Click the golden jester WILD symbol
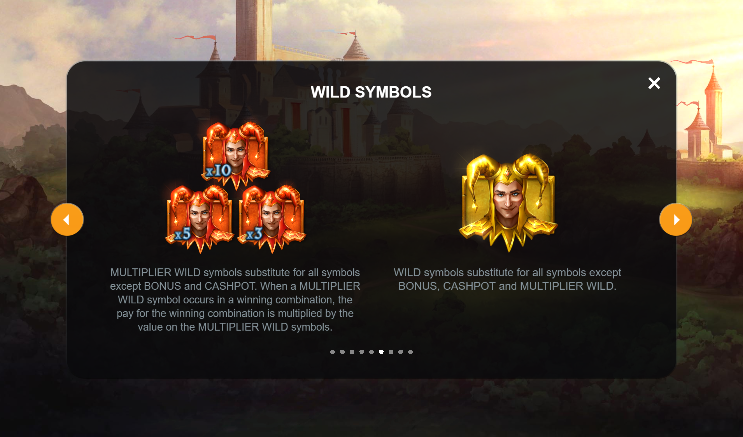This screenshot has width=743, height=437. click(x=508, y=202)
